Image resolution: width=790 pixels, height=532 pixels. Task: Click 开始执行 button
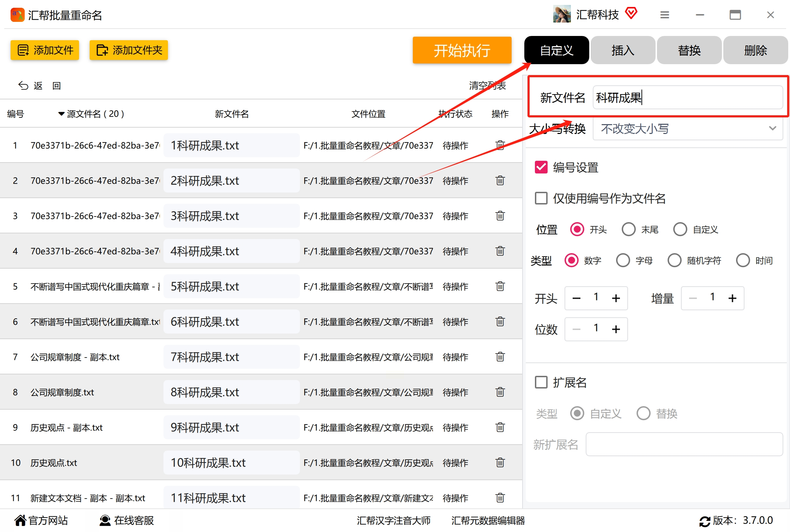(x=462, y=50)
